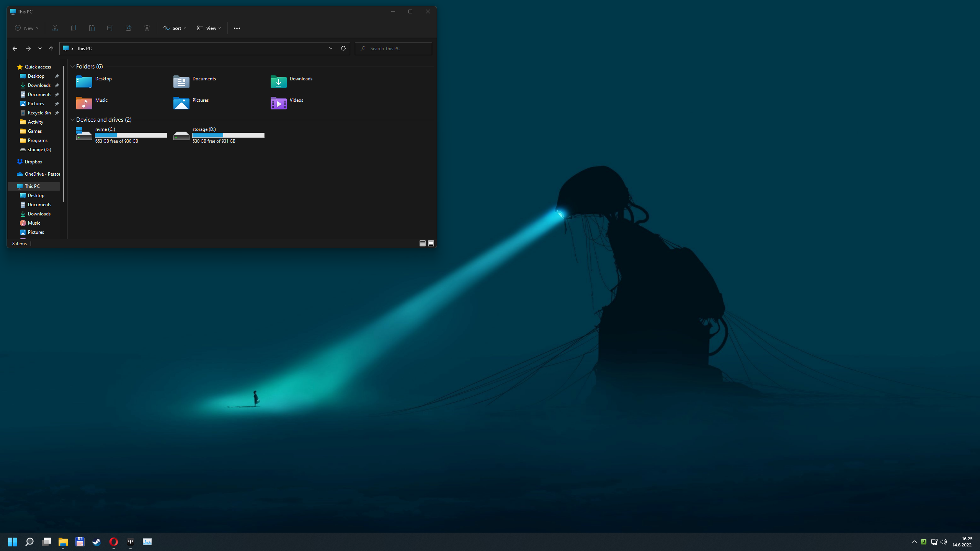980x551 pixels.
Task: Click the Rename icon in the toolbar
Action: (110, 28)
